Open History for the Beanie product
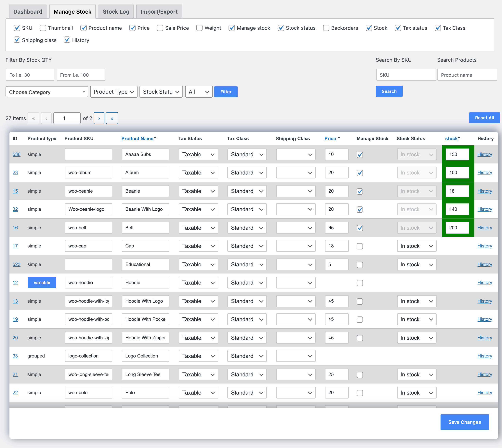The image size is (502, 448). (484, 191)
